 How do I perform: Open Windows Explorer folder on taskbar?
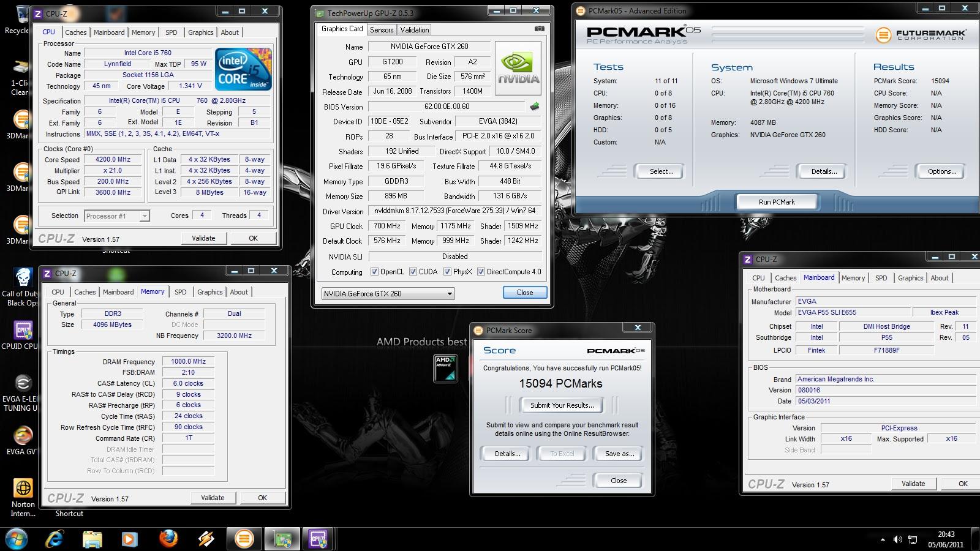click(92, 539)
